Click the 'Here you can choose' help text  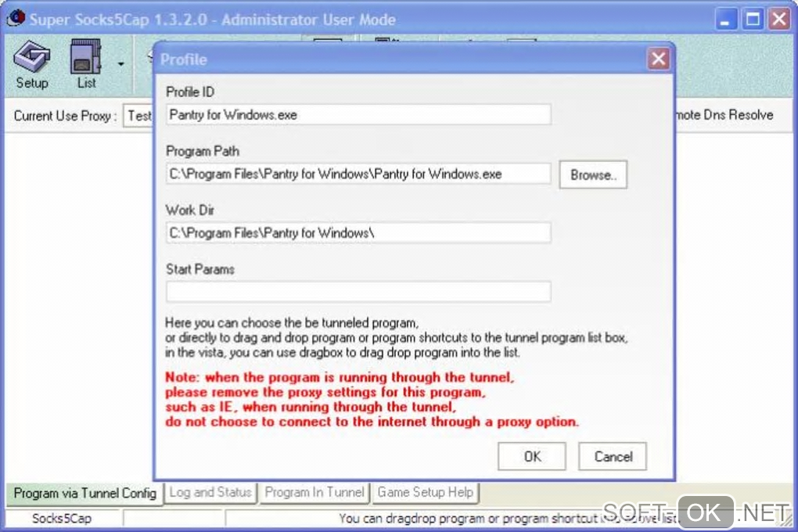(x=292, y=323)
